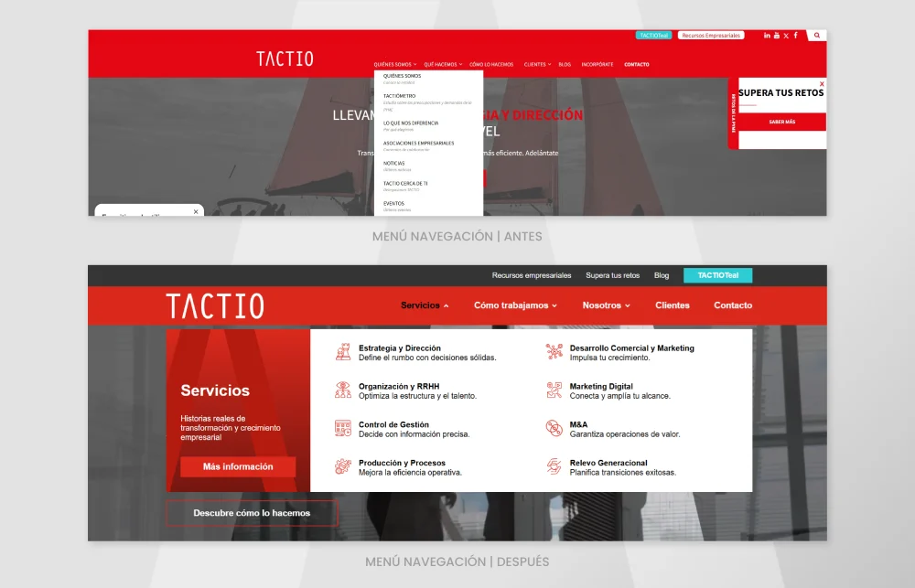
Task: Open LinkedIn icon in old header
Action: tap(767, 36)
